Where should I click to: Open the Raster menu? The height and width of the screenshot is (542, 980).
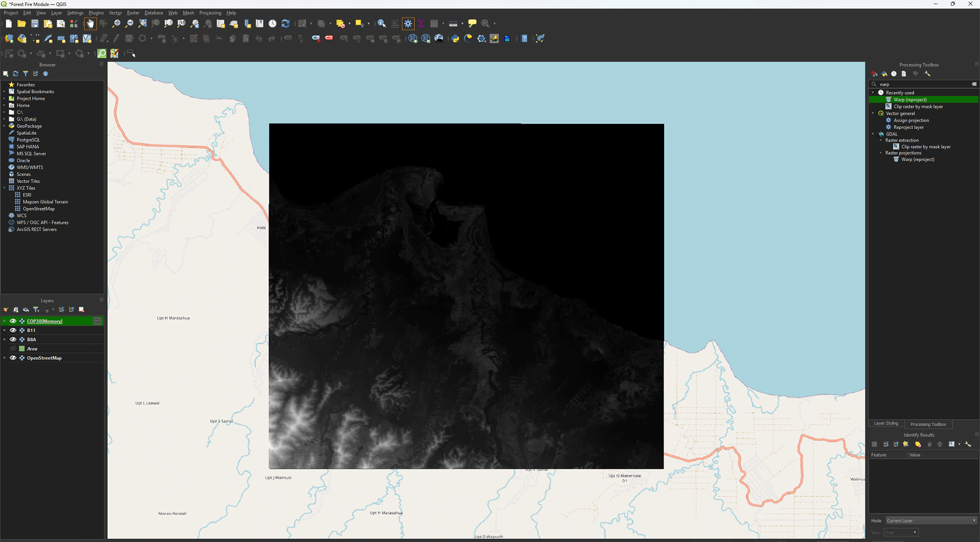click(133, 13)
